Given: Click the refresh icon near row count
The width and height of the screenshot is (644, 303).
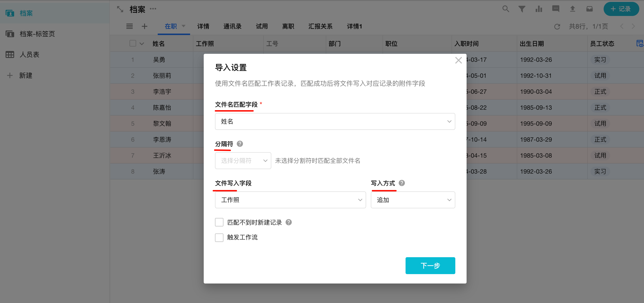Looking at the screenshot, I should (x=557, y=27).
